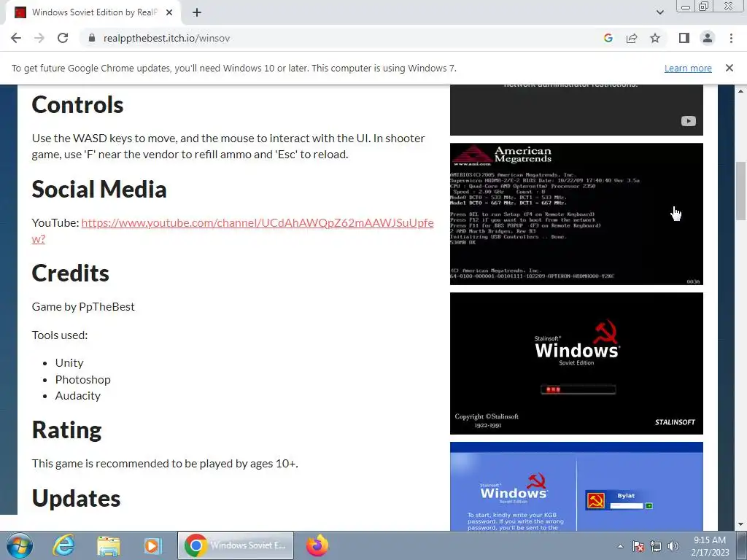Launch Firefox from the taskbar

coord(317,545)
